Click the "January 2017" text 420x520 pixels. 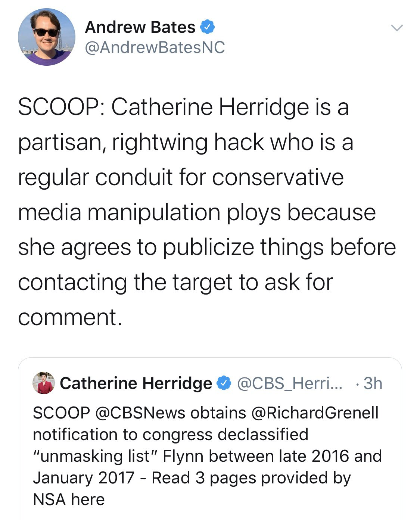tap(84, 478)
